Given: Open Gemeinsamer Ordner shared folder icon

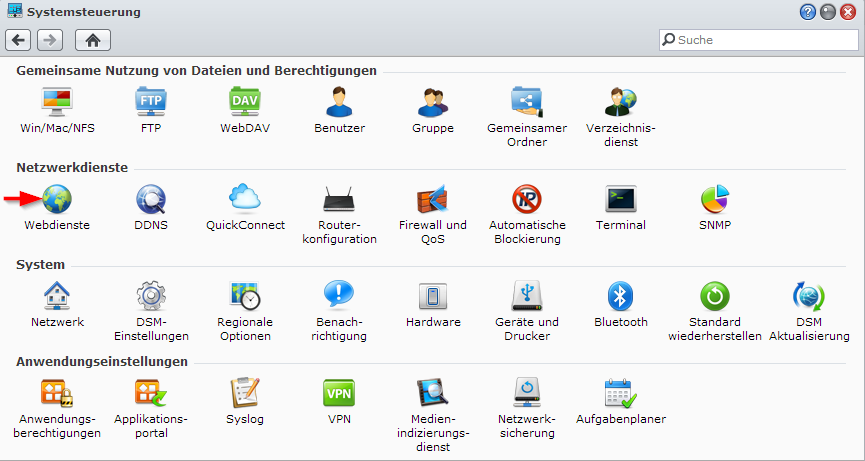Looking at the screenshot, I should 527,102.
